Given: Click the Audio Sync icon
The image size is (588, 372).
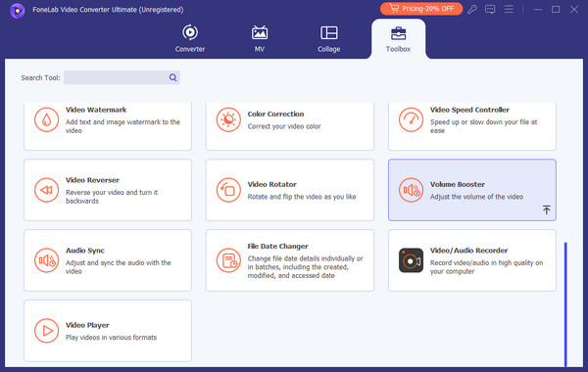Looking at the screenshot, I should point(46,260).
